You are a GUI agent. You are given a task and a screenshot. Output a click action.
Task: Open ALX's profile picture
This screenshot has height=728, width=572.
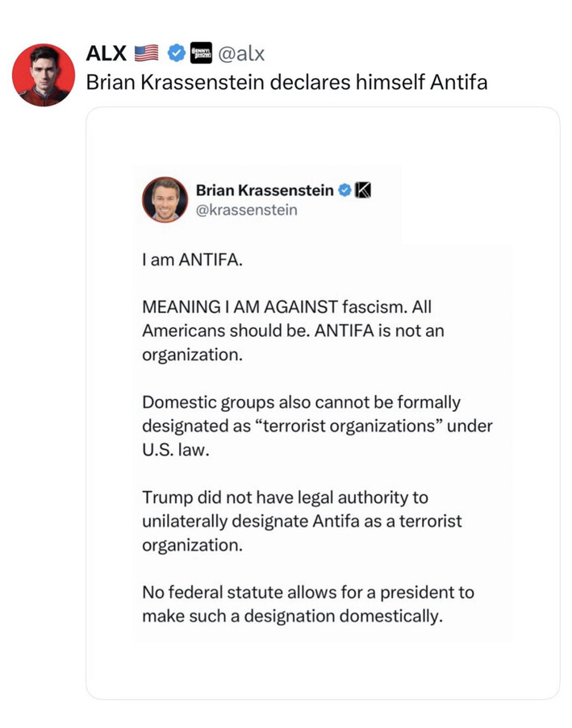[x=44, y=75]
